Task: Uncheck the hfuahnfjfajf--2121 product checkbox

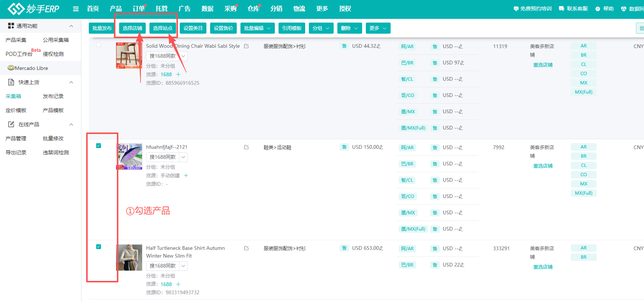Action: coord(98,145)
